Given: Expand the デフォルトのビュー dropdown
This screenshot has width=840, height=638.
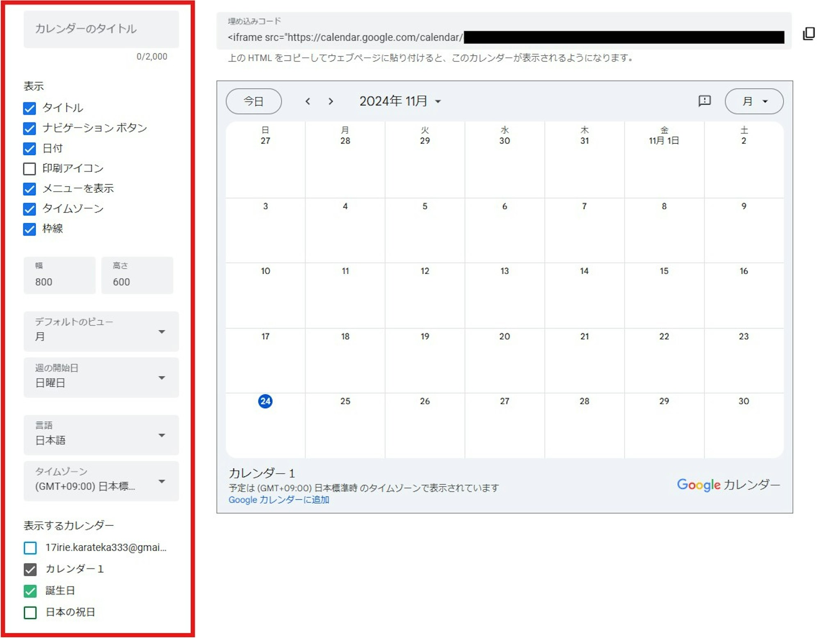Looking at the screenshot, I should [x=101, y=332].
